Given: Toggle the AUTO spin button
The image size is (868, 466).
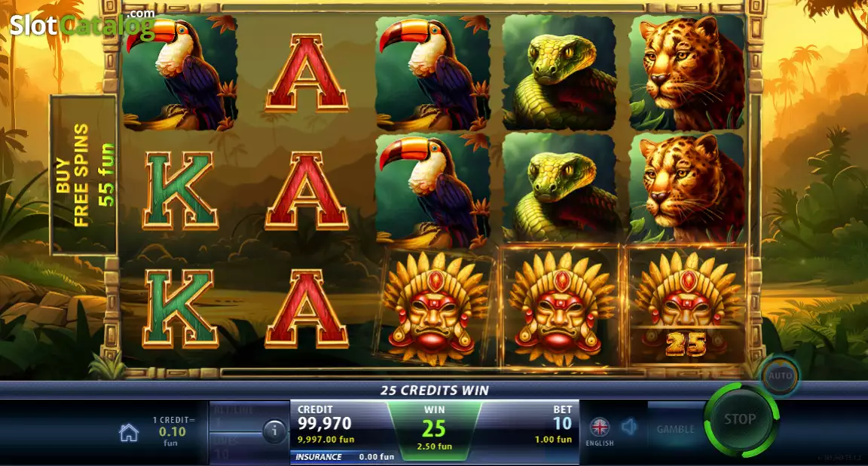Looking at the screenshot, I should pyautogui.click(x=781, y=376).
